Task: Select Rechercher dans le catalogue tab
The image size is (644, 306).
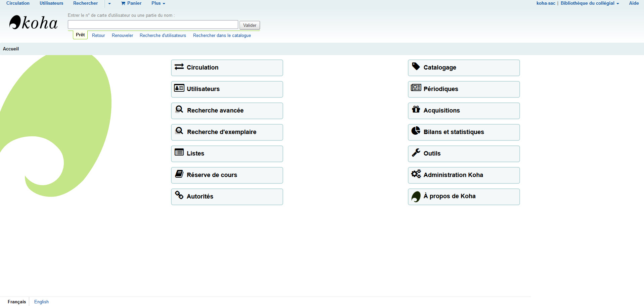Action: (222, 36)
